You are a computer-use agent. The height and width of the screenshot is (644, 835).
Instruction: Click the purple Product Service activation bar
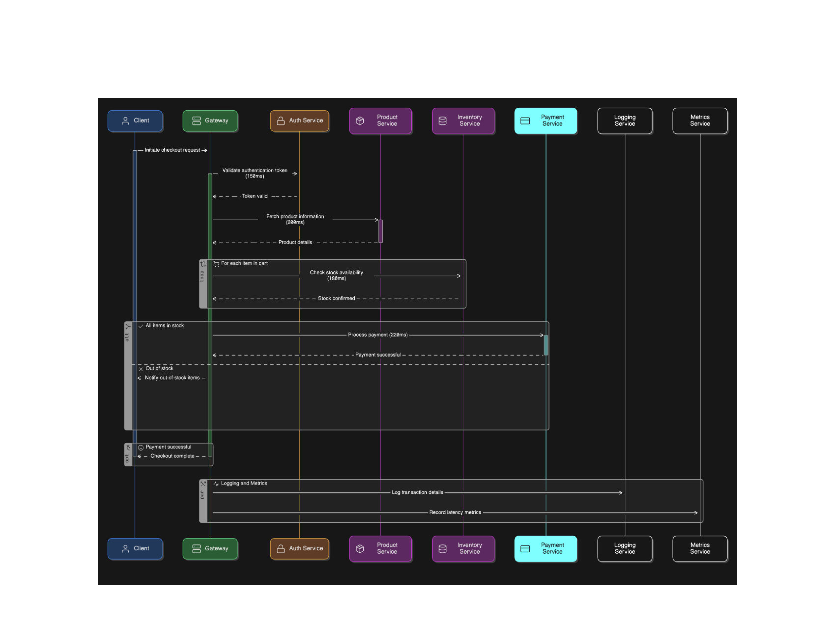tap(380, 231)
